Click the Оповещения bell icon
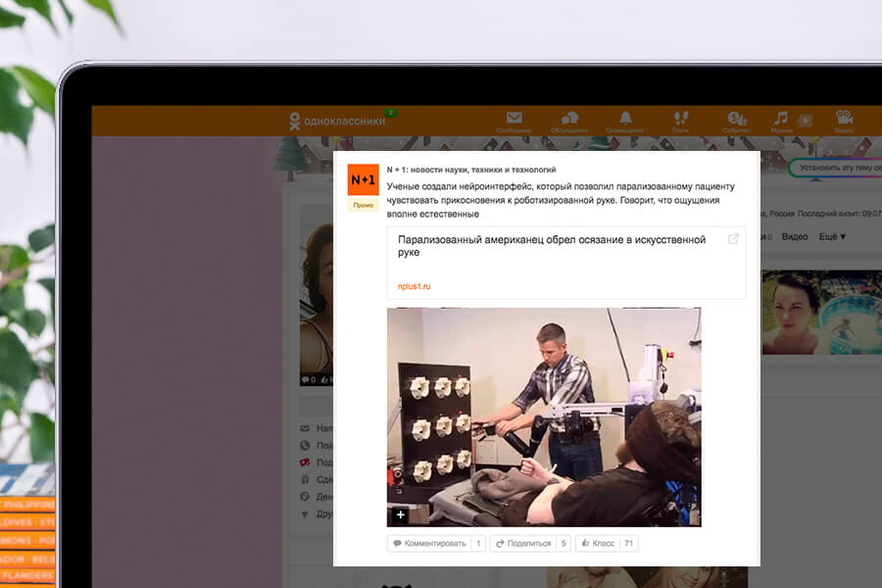 pyautogui.click(x=625, y=120)
